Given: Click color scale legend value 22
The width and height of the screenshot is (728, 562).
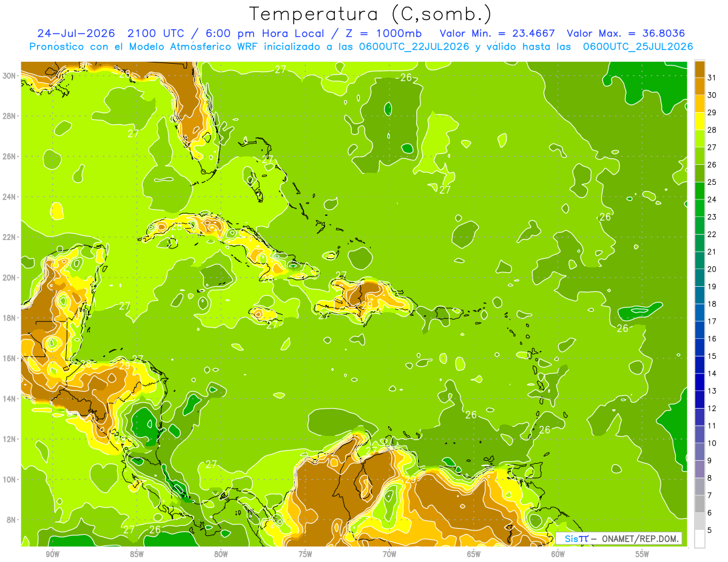Looking at the screenshot, I should [712, 235].
